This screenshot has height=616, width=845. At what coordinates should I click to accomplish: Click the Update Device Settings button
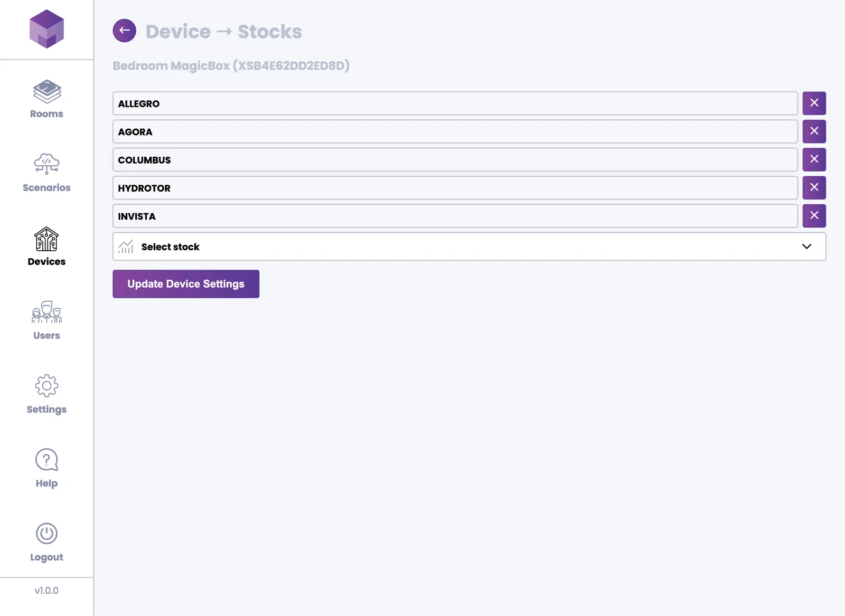point(186,284)
